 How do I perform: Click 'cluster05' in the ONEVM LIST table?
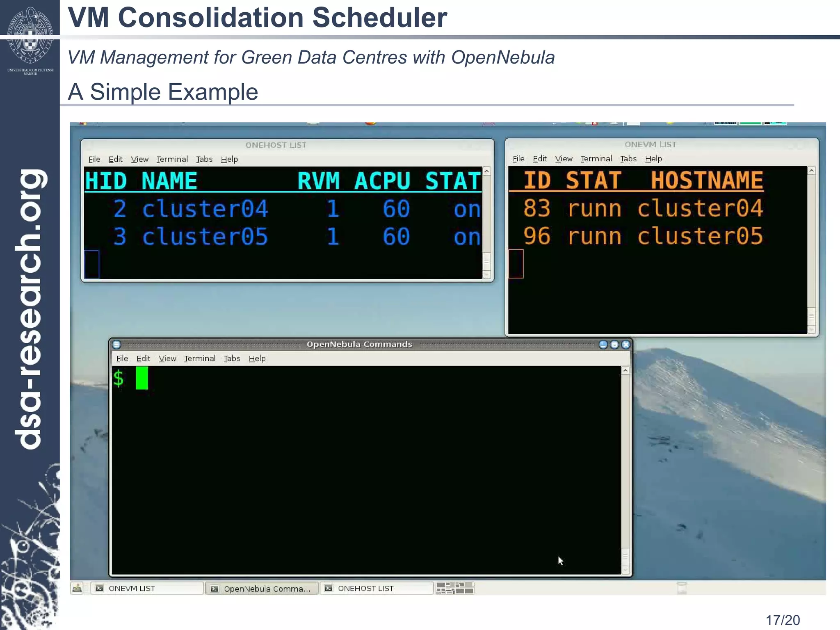700,236
